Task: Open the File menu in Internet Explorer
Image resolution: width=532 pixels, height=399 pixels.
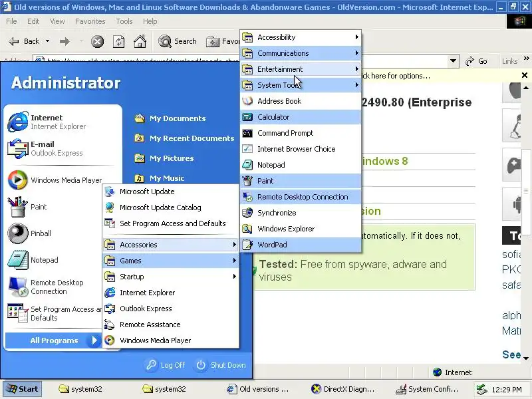Action: point(11,21)
